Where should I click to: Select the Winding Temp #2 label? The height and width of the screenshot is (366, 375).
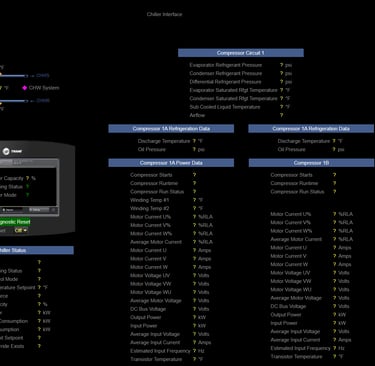[x=149, y=208]
